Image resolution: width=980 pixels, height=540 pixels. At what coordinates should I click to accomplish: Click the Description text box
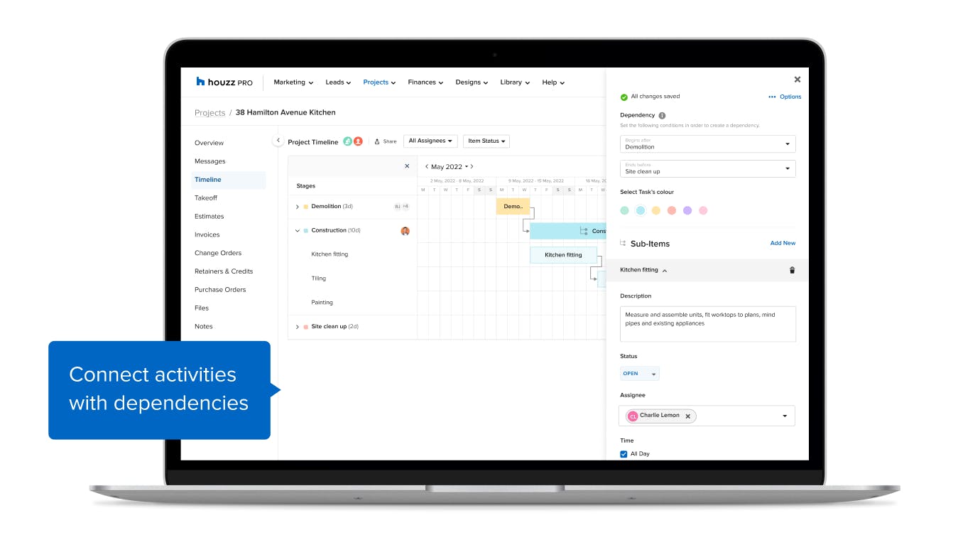pyautogui.click(x=707, y=323)
